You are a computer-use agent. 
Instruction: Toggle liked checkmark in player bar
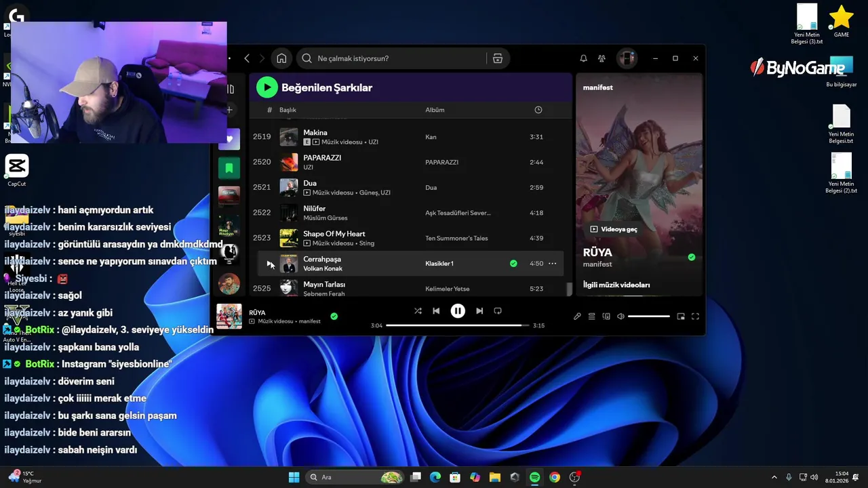click(334, 316)
